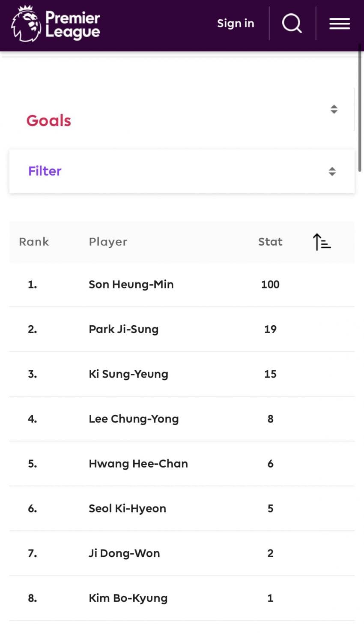The height and width of the screenshot is (633, 364).
Task: Click the Stat column header
Action: click(x=270, y=242)
